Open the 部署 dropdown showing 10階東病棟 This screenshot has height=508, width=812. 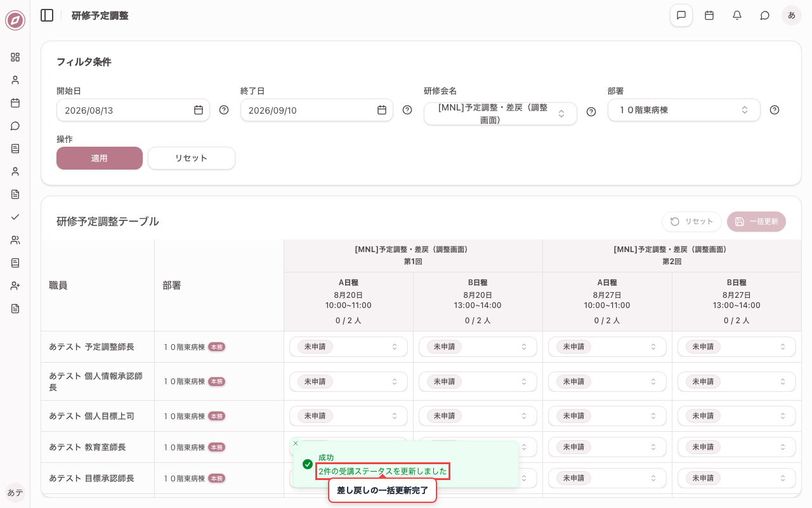coord(684,110)
